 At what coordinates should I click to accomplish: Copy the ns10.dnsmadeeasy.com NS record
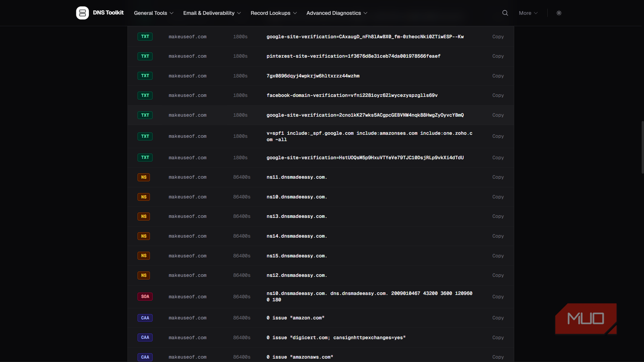tap(498, 197)
